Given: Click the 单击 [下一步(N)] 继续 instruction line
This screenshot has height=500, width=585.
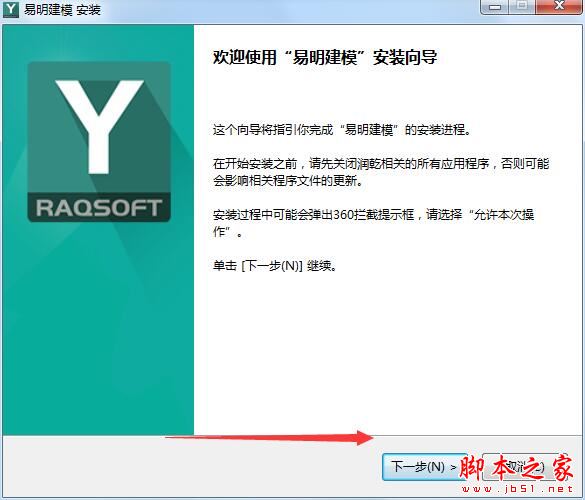Looking at the screenshot, I should point(275,266).
